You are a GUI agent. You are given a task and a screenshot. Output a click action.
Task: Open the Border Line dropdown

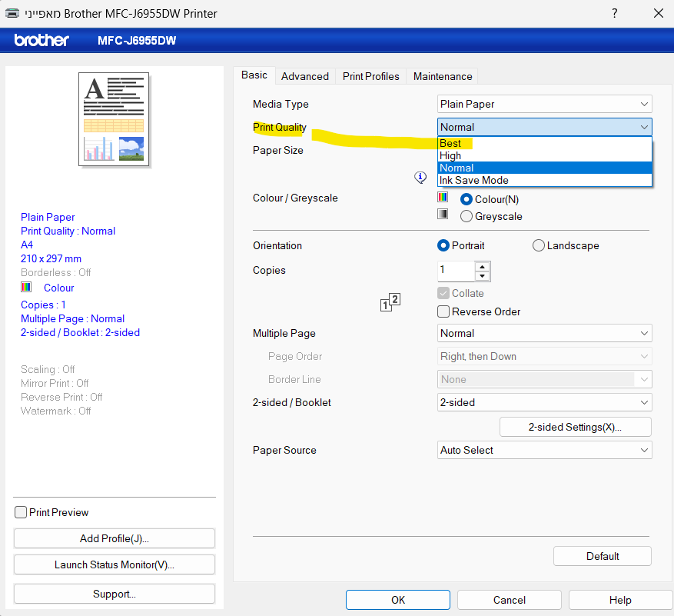pos(545,379)
